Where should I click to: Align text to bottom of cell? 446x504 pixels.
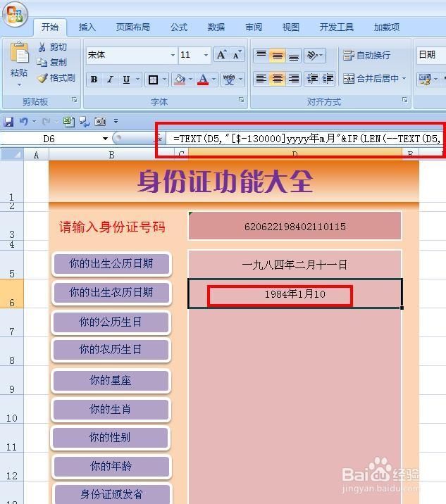[x=293, y=56]
